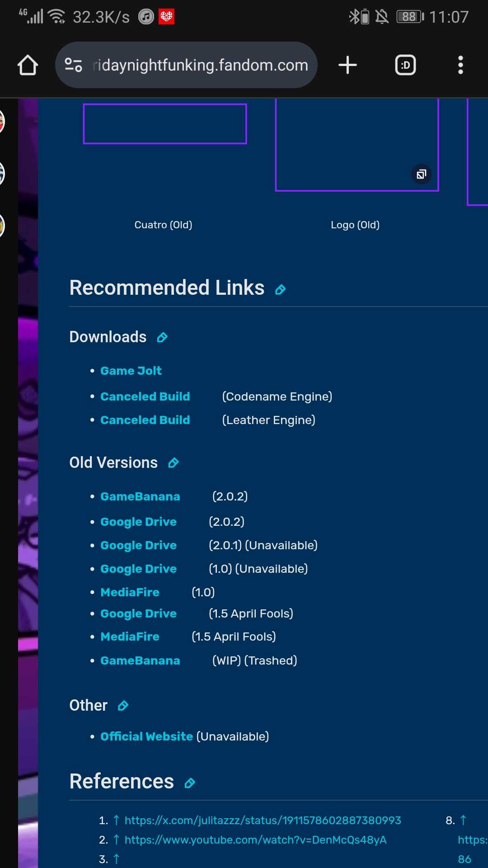Edit the Old Versions section
488x868 pixels.
(174, 463)
